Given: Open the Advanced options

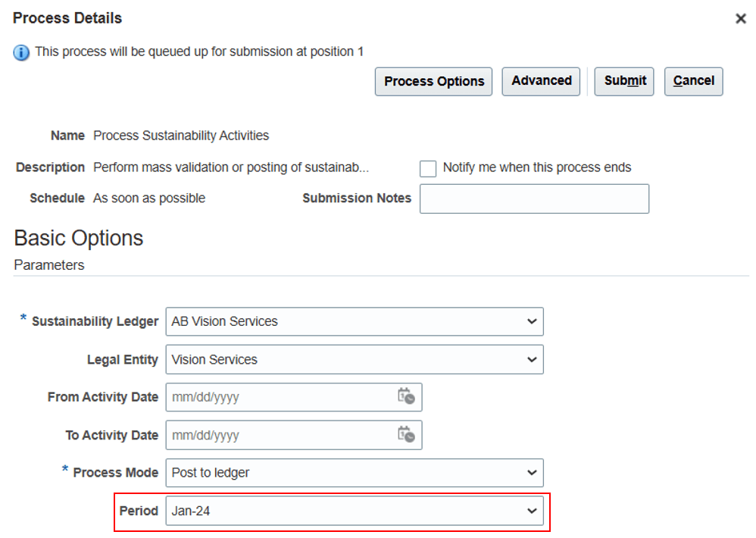Looking at the screenshot, I should click(542, 81).
